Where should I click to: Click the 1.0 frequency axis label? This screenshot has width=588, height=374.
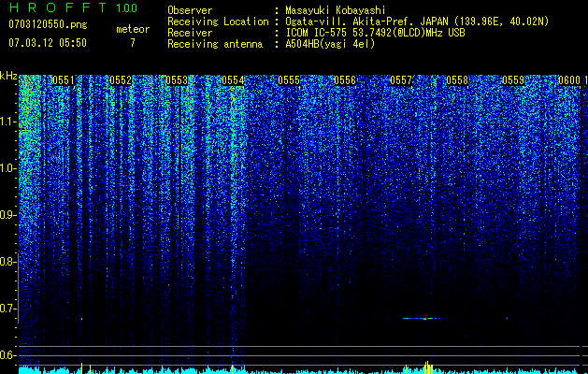[x=8, y=168]
